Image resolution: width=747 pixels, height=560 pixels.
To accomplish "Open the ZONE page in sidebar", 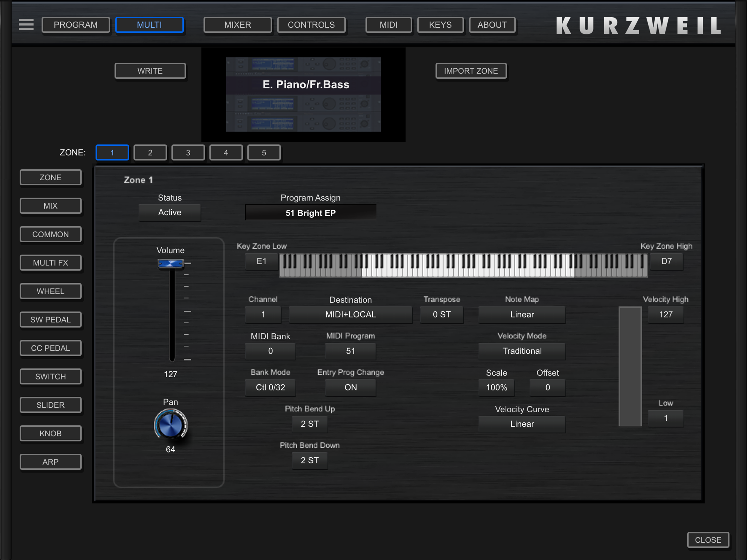I will pos(51,177).
